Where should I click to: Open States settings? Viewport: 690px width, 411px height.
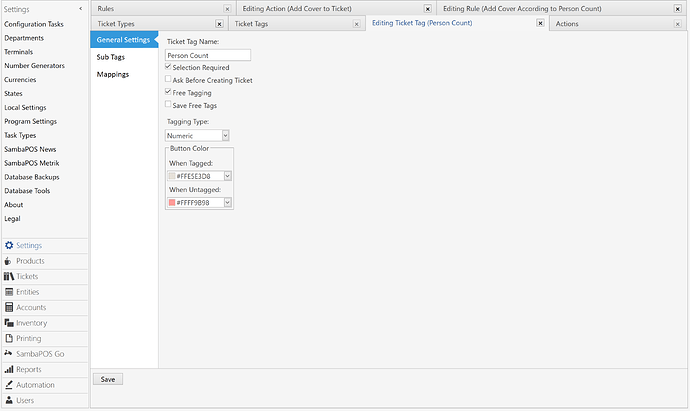(x=13, y=93)
